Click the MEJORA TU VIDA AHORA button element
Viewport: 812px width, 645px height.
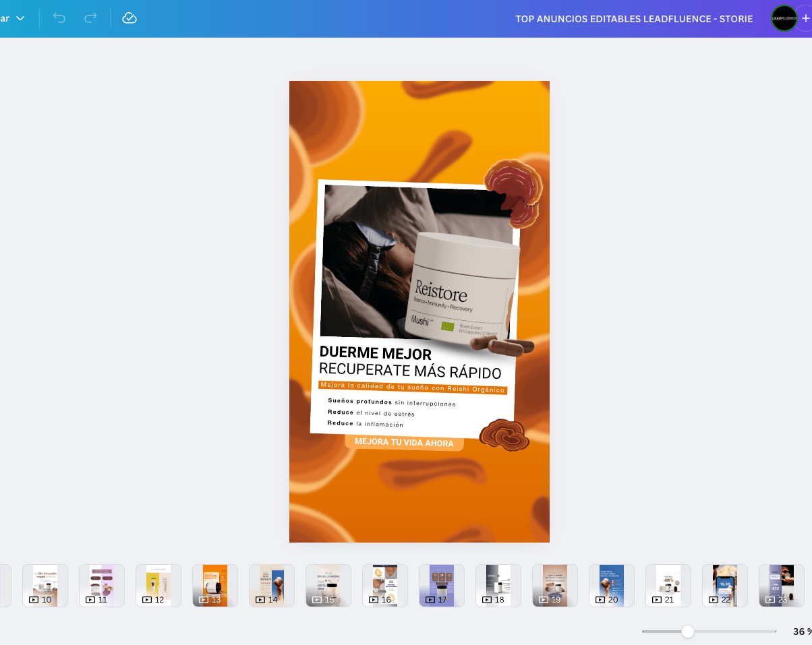(x=404, y=443)
